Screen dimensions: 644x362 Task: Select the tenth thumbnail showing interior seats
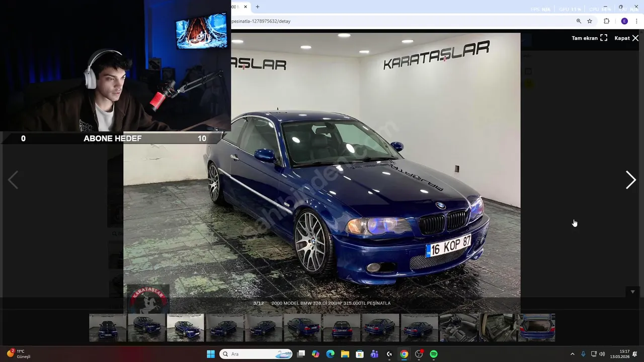click(x=458, y=328)
